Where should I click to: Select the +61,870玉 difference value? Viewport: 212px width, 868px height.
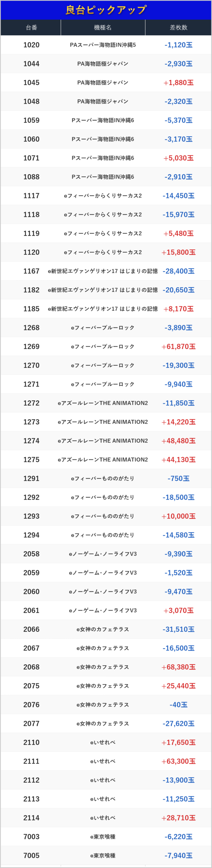[x=178, y=347]
